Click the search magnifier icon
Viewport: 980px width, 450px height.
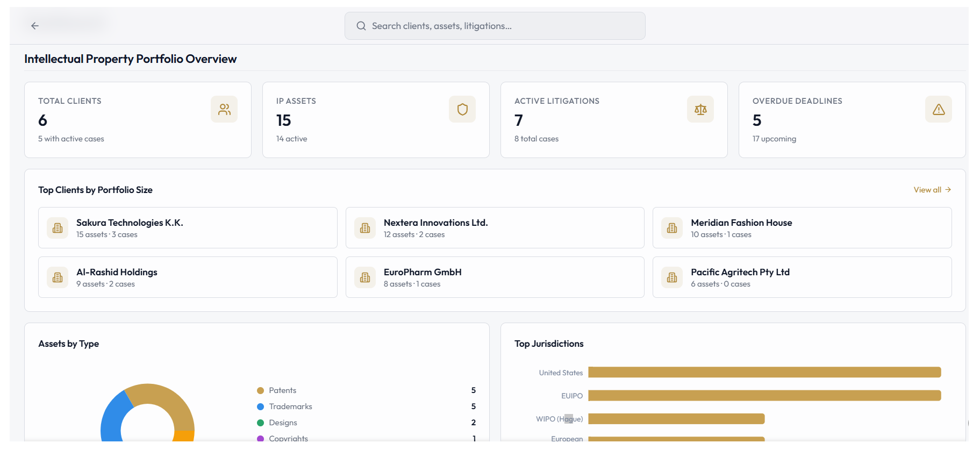coord(361,26)
